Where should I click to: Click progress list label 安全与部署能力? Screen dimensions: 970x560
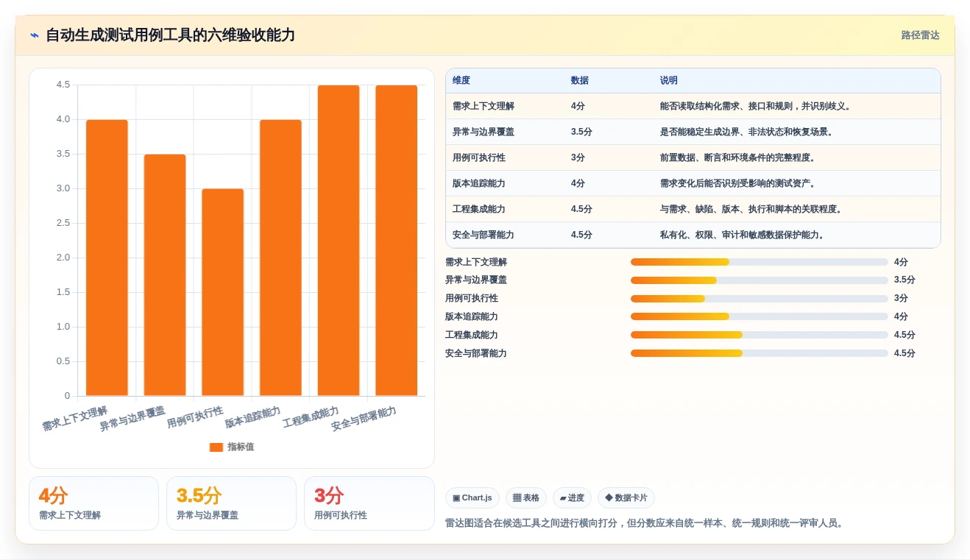coord(476,353)
